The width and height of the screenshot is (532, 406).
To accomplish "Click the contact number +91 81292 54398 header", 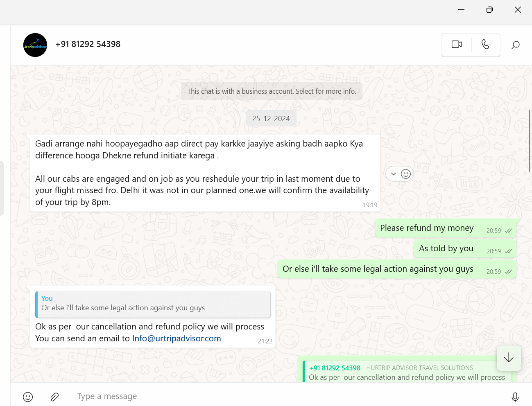I will pos(88,44).
